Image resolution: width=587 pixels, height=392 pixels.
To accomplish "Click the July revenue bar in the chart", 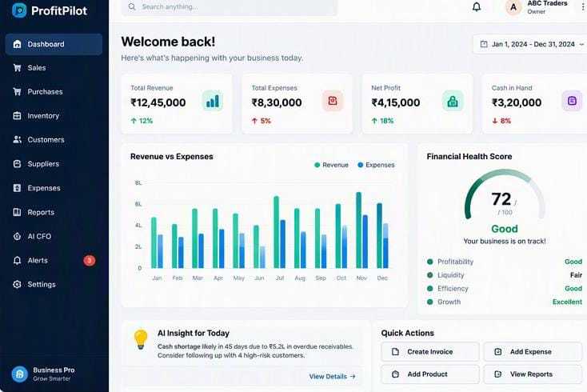I will coord(276,232).
